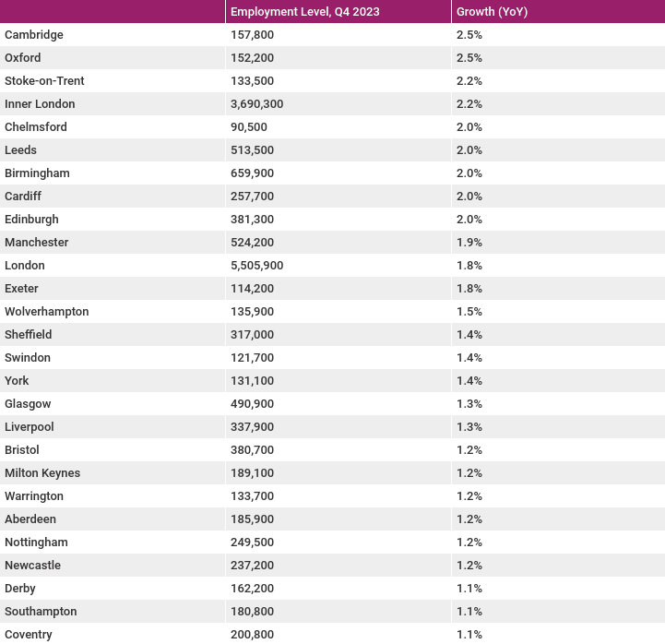Screen dimensions: 665x644
Task: Select Birmingham in the city column
Action: click(x=37, y=173)
